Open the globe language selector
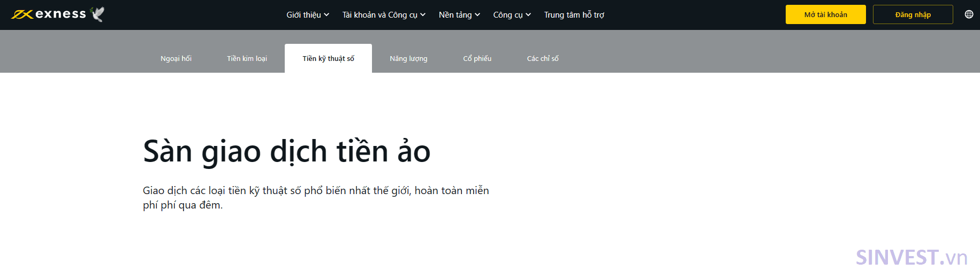Viewport: 980px width, 270px height. coord(969,14)
